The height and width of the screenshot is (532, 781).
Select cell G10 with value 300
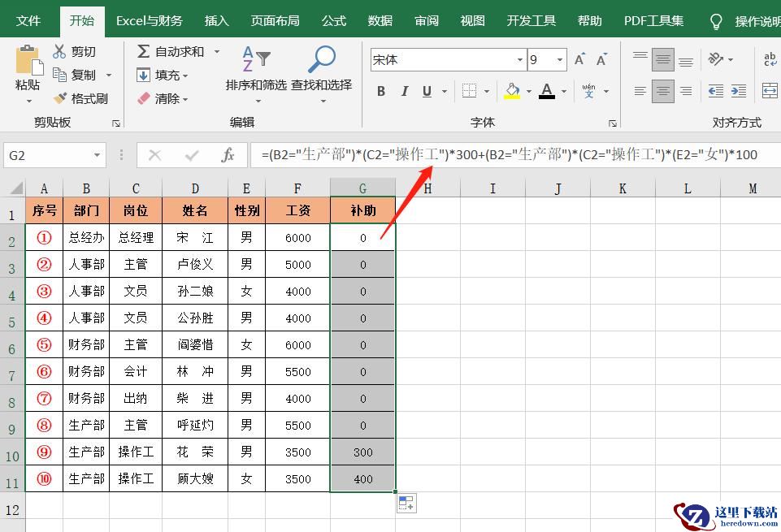pyautogui.click(x=362, y=452)
